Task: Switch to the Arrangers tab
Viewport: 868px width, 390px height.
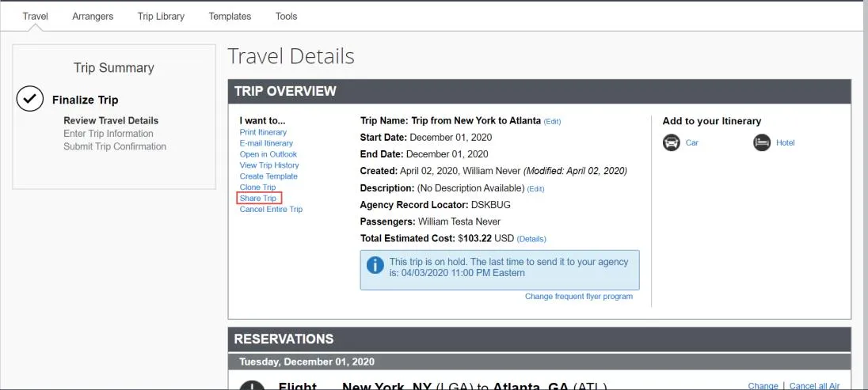Action: (93, 16)
